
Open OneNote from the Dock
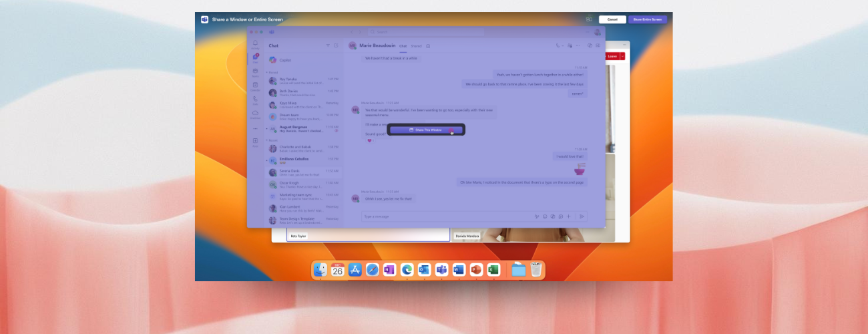[390, 270]
